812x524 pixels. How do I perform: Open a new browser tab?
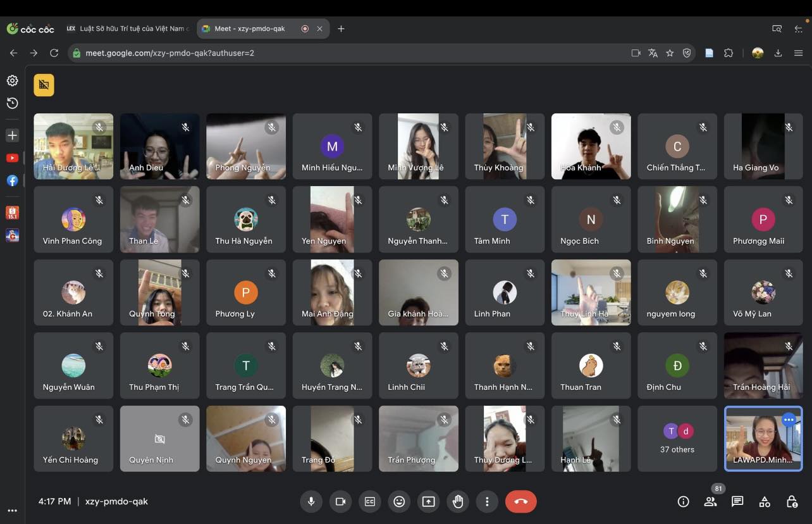click(x=341, y=28)
